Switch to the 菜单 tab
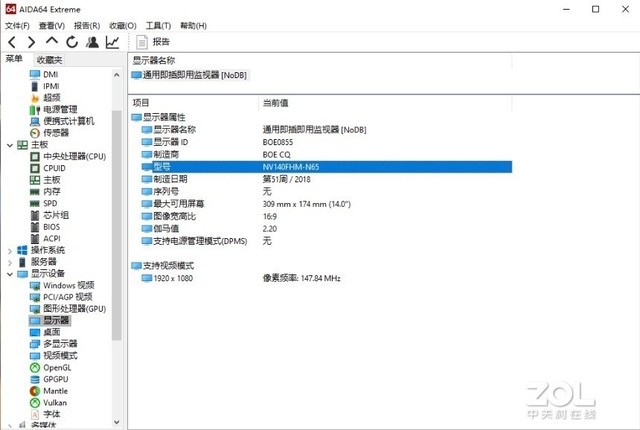 pos(14,59)
